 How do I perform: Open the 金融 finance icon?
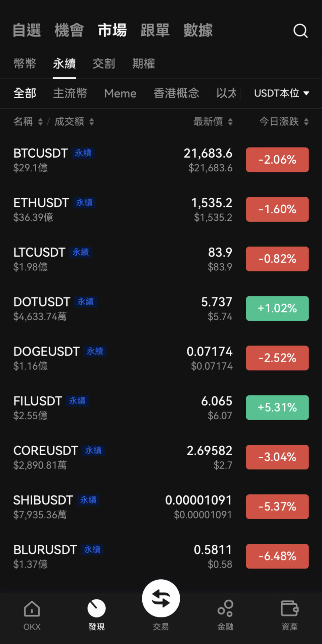(x=225, y=609)
